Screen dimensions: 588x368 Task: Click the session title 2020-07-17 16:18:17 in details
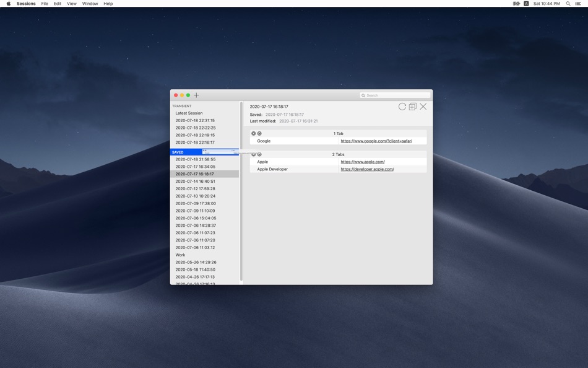point(269,107)
